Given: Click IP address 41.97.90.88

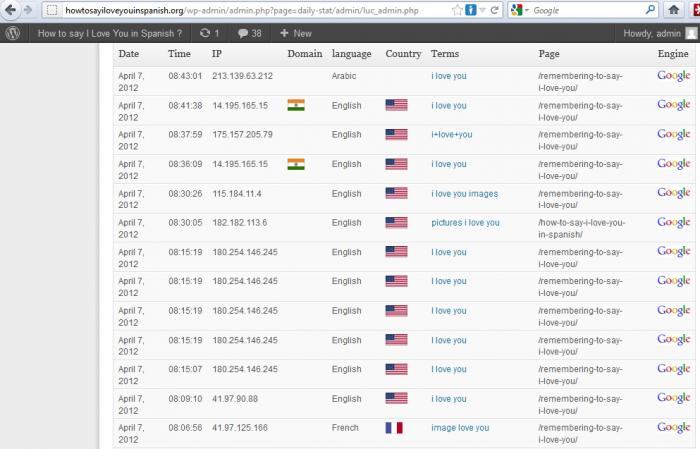Looking at the screenshot, I should [x=235, y=399].
